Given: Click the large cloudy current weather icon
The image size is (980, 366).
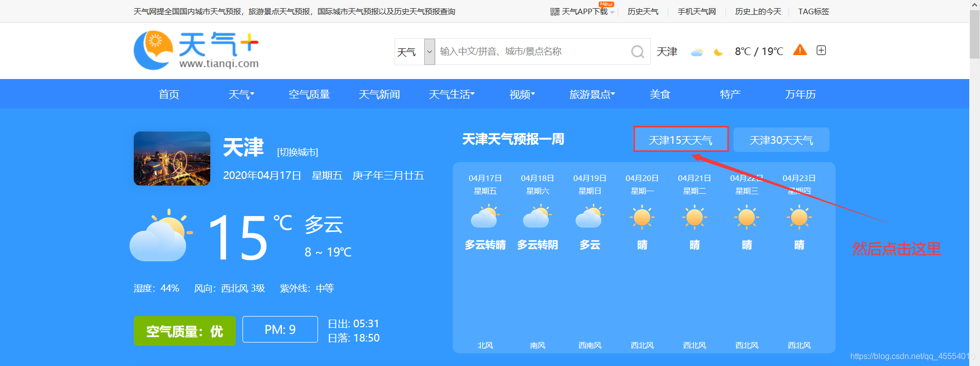Looking at the screenshot, I should coord(161,236).
